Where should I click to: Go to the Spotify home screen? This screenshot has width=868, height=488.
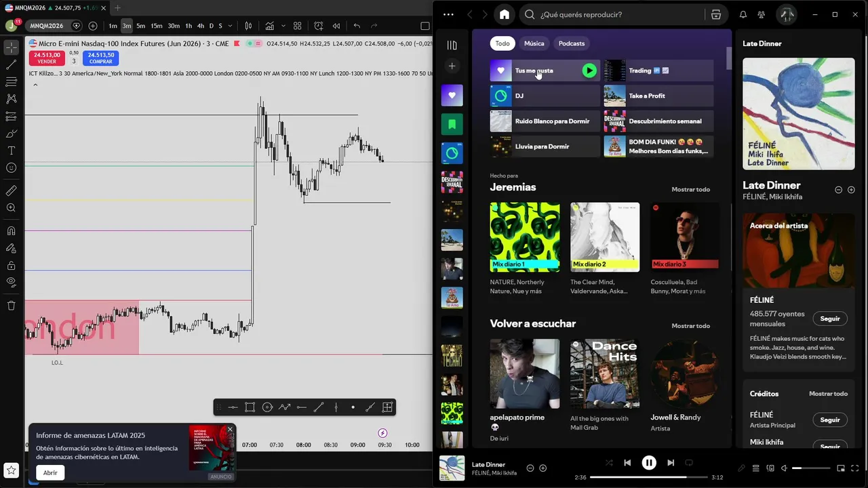coord(504,14)
